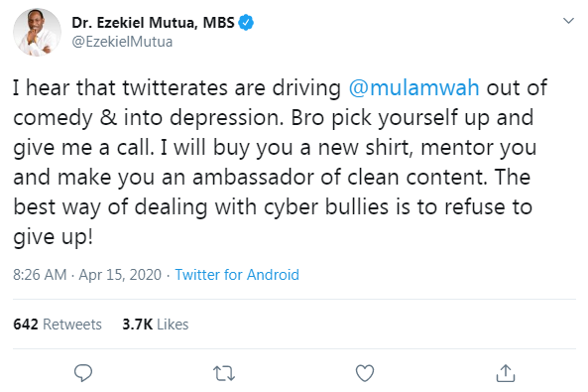Image resolution: width=588 pixels, height=392 pixels.
Task: Click the Twitter for Android source link
Action: [237, 275]
